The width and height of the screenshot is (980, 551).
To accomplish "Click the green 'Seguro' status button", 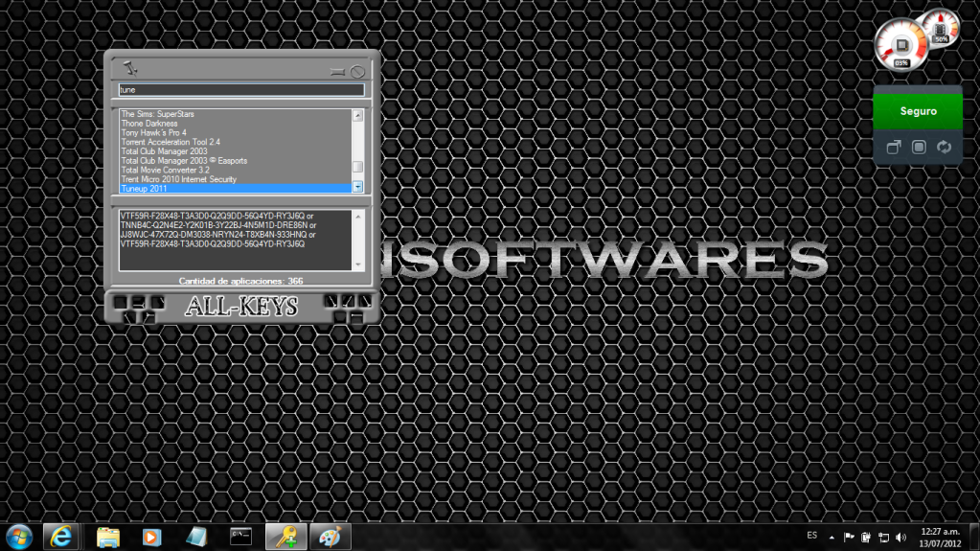I will (918, 111).
